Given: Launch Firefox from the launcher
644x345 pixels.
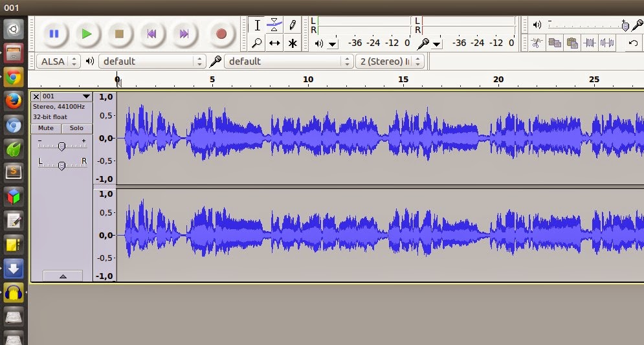Looking at the screenshot, I should (x=14, y=101).
